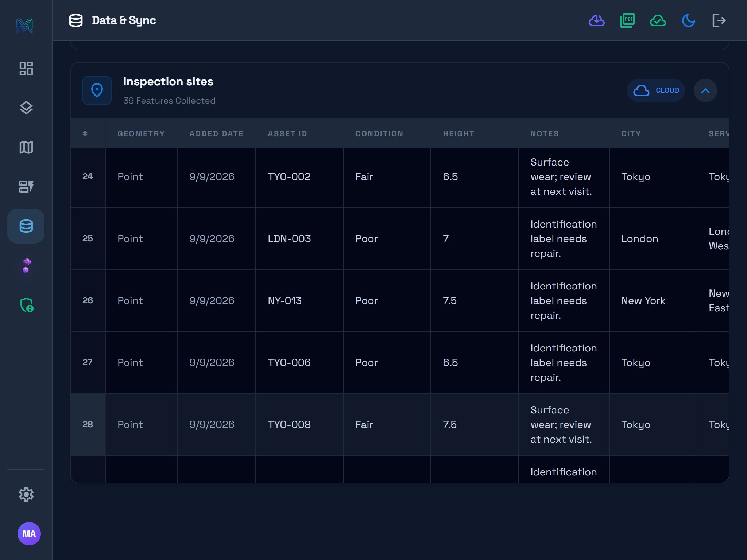Click the location pin icon of Inspection sites
Image resolution: width=747 pixels, height=560 pixels.
pos(97,90)
